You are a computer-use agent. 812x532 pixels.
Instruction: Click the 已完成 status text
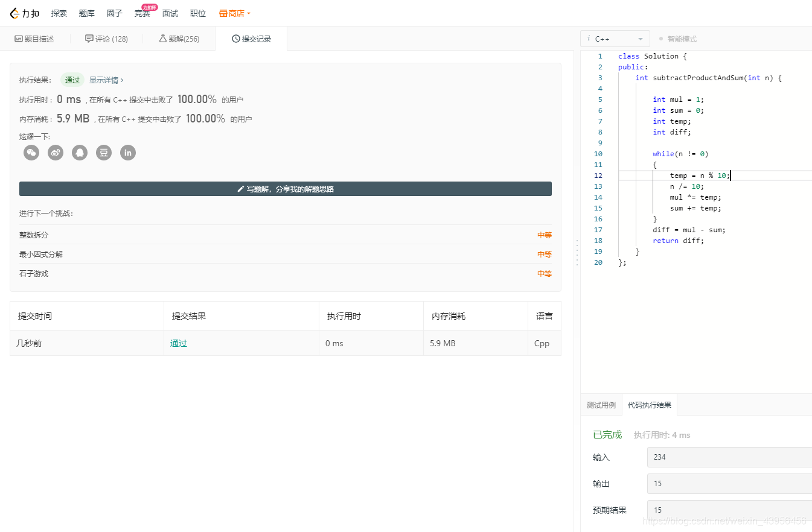pyautogui.click(x=607, y=435)
